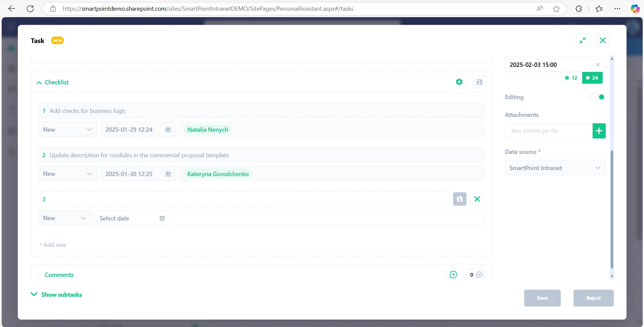Edit checklist item 1 text field
The width and height of the screenshot is (644, 327).
point(261,111)
